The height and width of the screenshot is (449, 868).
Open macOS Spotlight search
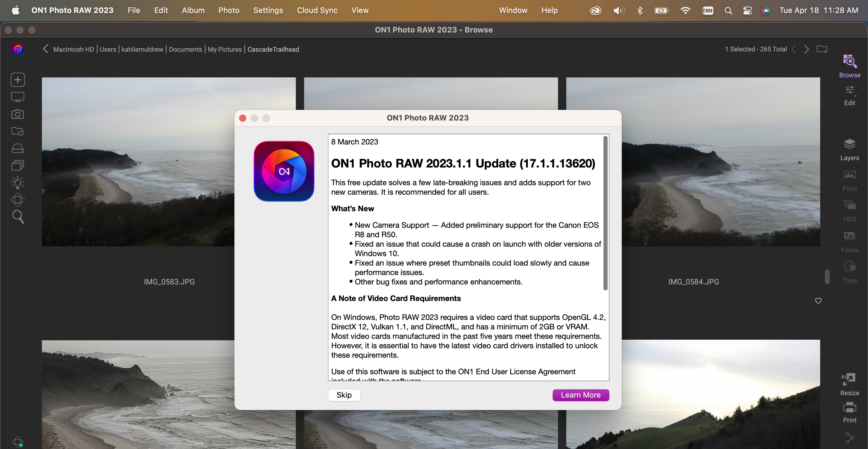point(728,10)
